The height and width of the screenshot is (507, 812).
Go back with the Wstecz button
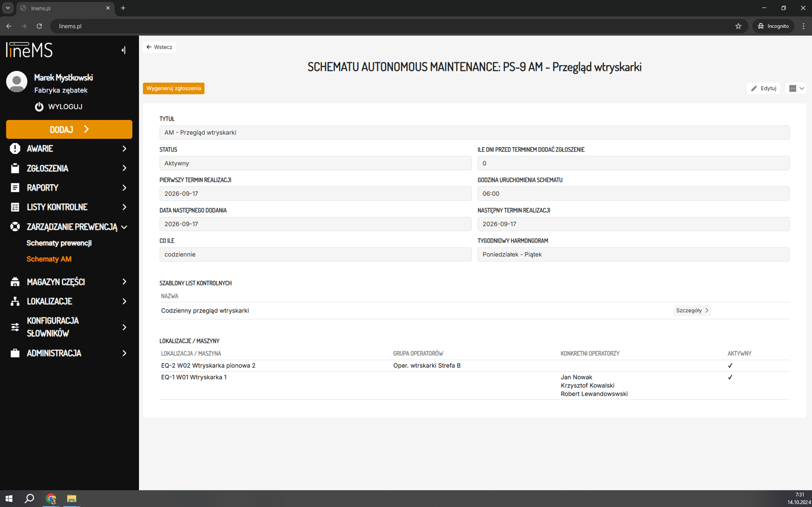(x=159, y=47)
